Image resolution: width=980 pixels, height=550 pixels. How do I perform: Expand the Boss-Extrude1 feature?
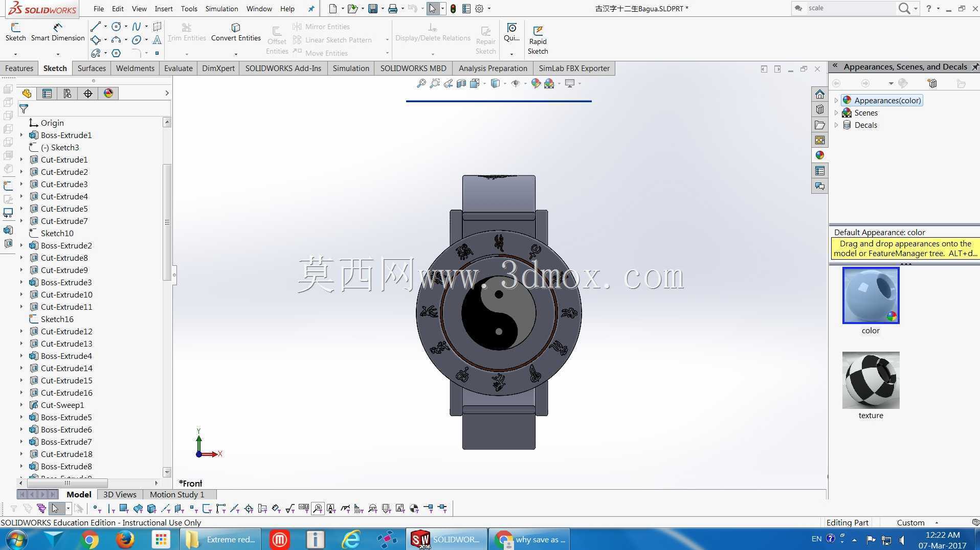[x=21, y=135]
